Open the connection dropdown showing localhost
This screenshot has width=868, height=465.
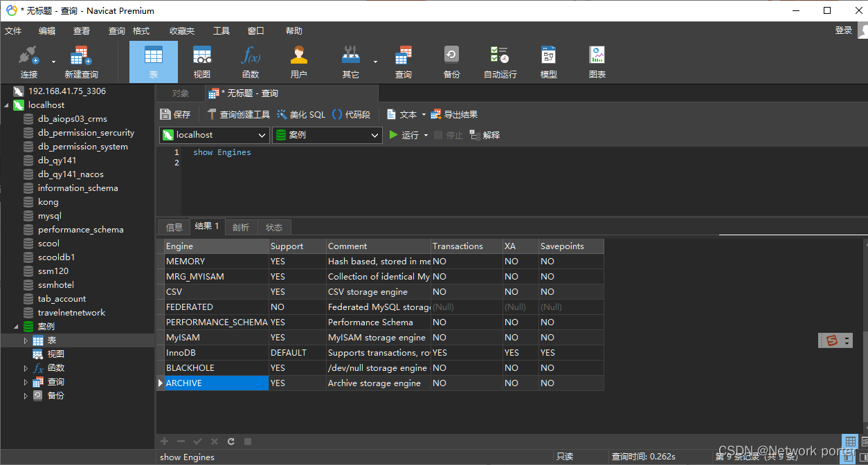coord(215,135)
